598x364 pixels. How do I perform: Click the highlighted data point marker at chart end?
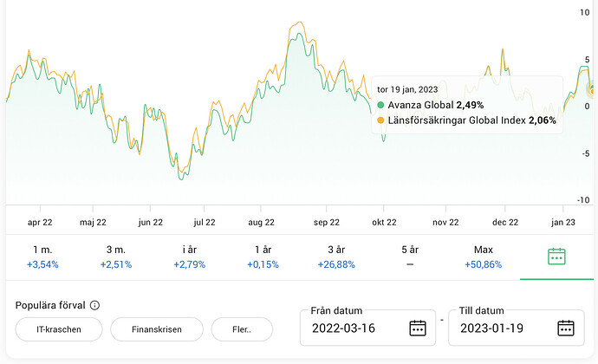pyautogui.click(x=592, y=89)
